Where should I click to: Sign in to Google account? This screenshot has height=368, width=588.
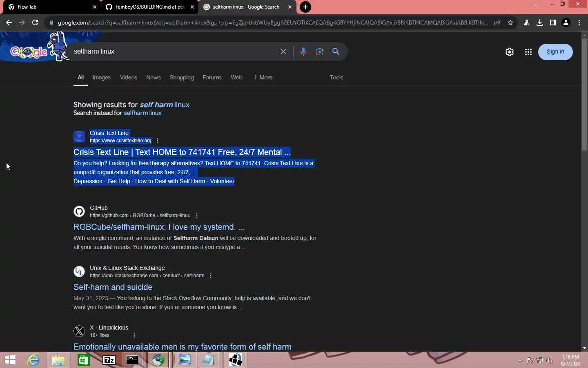click(555, 52)
